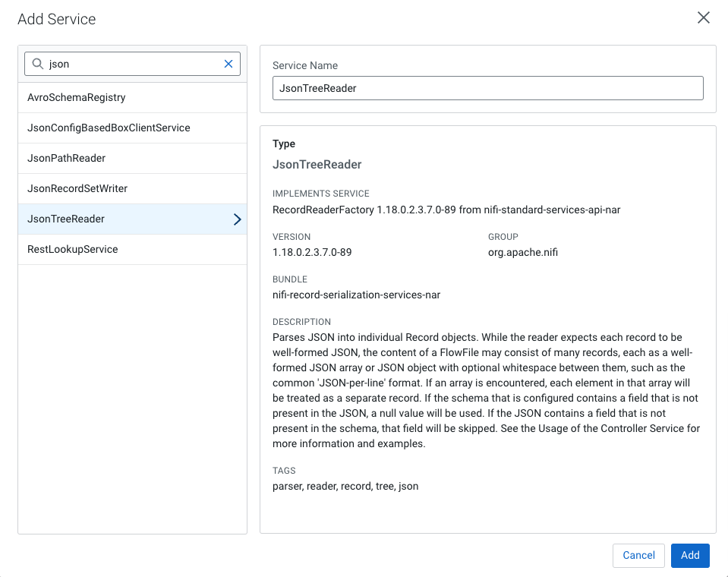Click the description paragraph text

coord(486,390)
